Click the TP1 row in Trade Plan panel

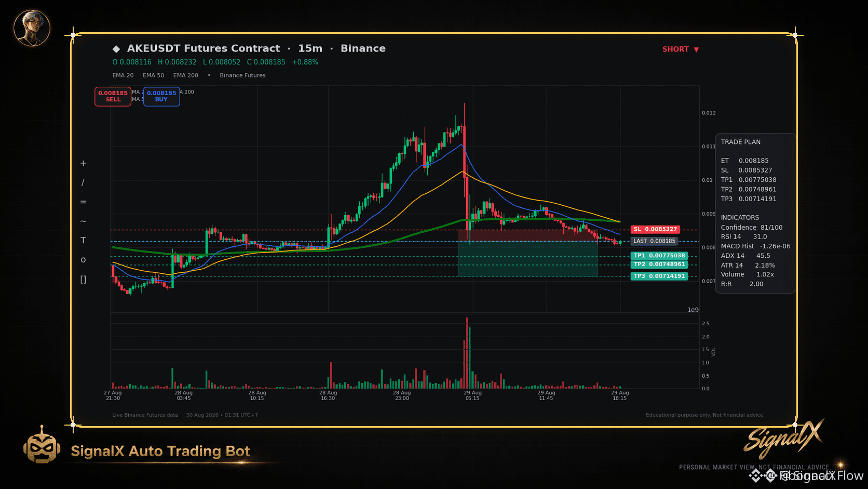coord(749,180)
